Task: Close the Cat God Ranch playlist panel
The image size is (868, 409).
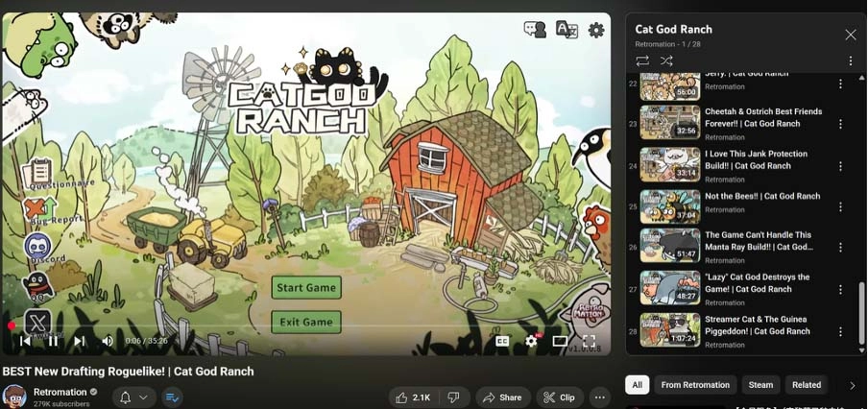Action: tap(851, 35)
